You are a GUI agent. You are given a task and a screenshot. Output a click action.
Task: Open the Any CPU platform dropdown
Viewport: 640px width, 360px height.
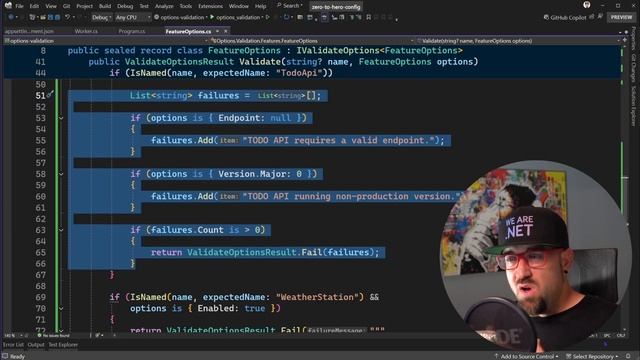coord(133,17)
